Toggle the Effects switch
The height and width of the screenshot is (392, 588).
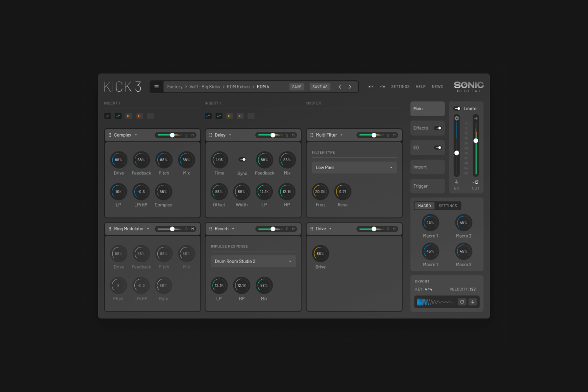438,128
